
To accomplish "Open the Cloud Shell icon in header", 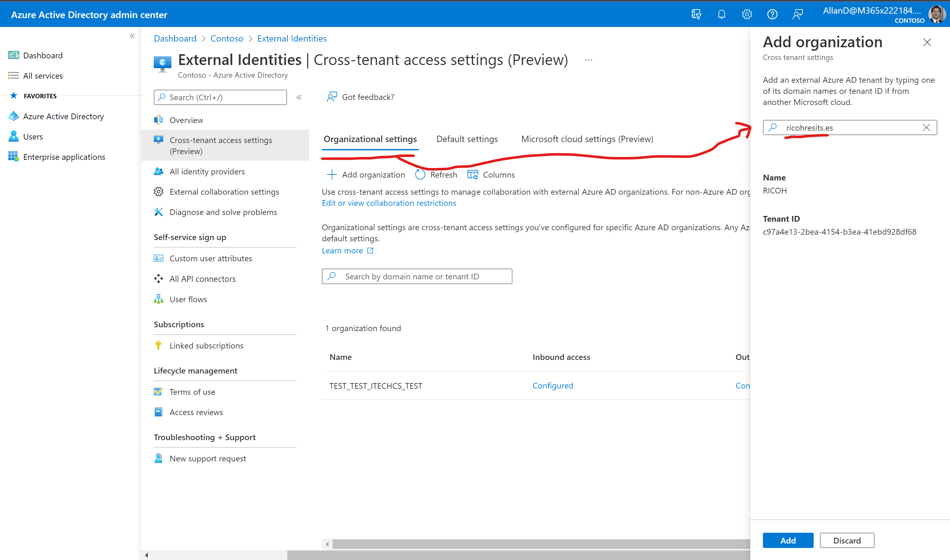I will [696, 14].
